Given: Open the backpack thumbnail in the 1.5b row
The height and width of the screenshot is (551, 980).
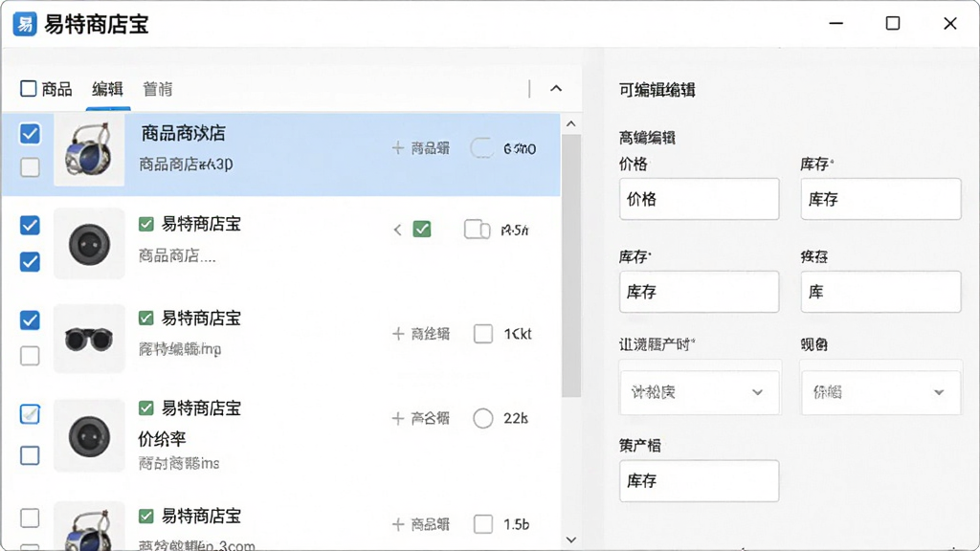Looking at the screenshot, I should (x=89, y=526).
